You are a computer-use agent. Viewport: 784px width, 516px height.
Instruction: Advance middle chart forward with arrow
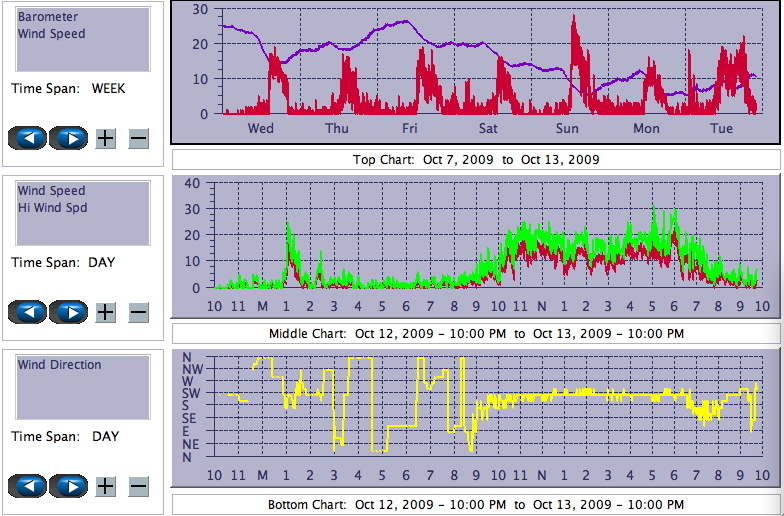pos(69,312)
